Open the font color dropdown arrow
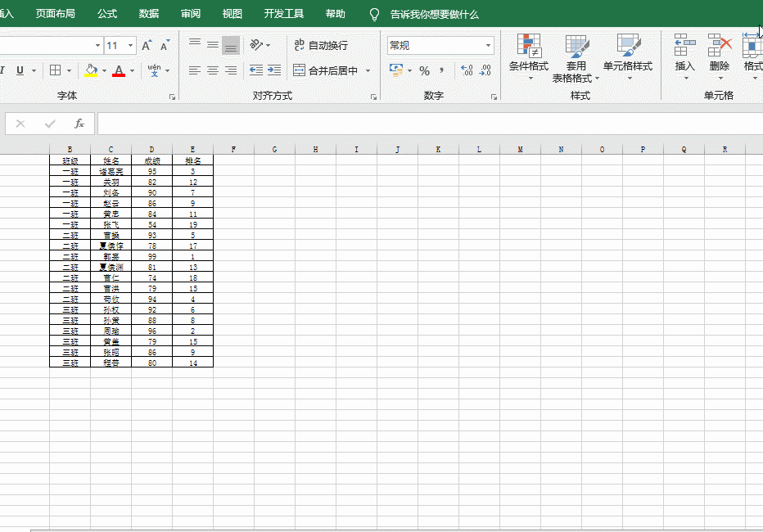This screenshot has height=532, width=763. (x=132, y=70)
